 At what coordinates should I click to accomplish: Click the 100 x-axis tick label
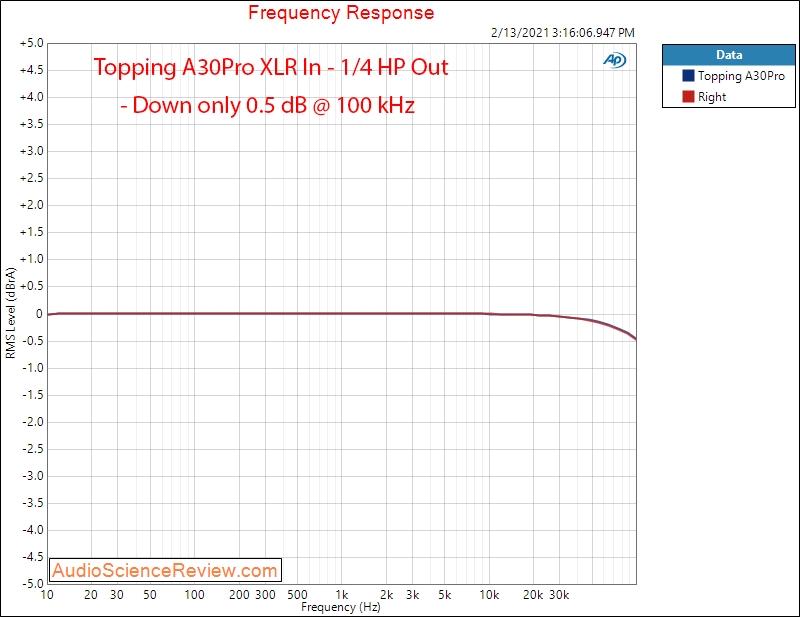(194, 595)
